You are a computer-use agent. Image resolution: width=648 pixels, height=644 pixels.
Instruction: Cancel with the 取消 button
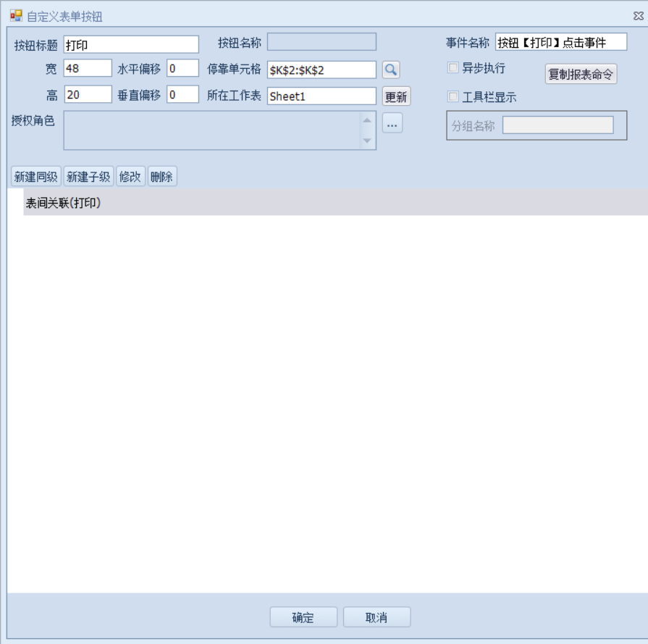[x=376, y=617]
